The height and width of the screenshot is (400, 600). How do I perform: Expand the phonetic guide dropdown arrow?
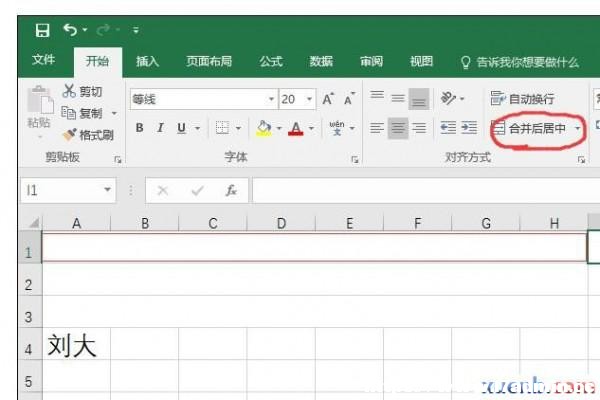(352, 128)
